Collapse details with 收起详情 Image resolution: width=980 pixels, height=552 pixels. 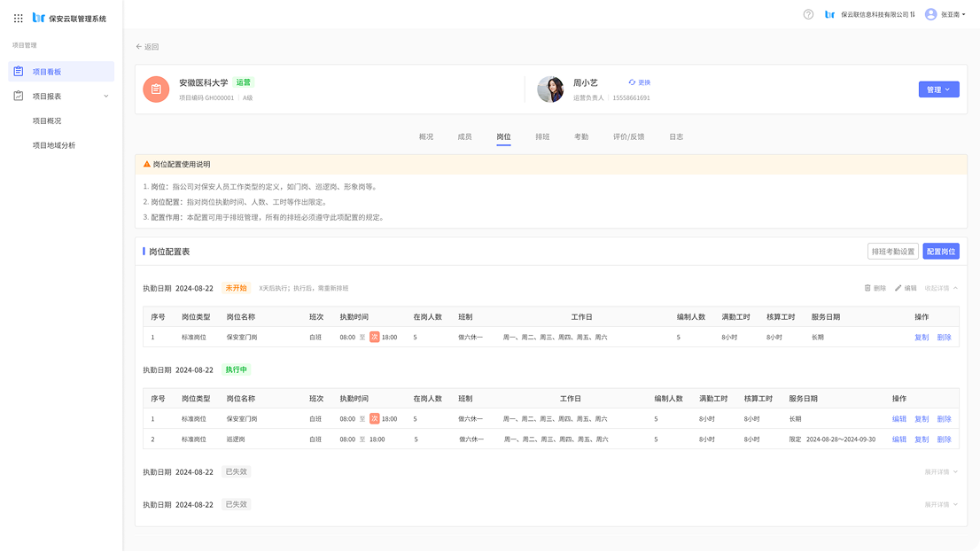(x=941, y=288)
